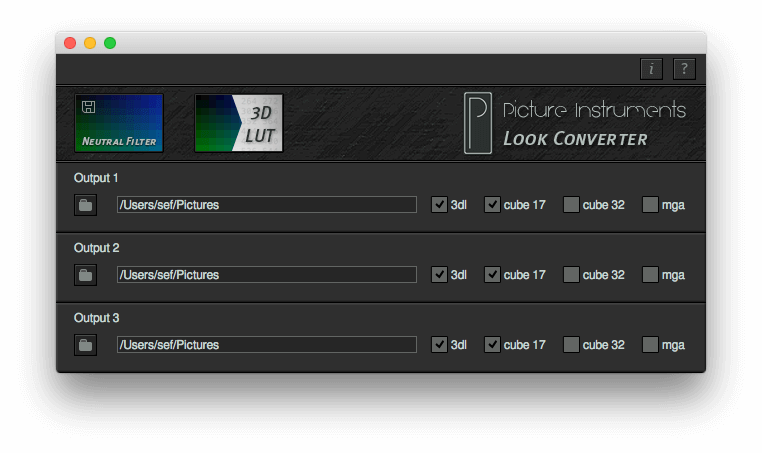The image size is (762, 453).
Task: Uncheck 3dl for Output 1
Action: (x=439, y=205)
